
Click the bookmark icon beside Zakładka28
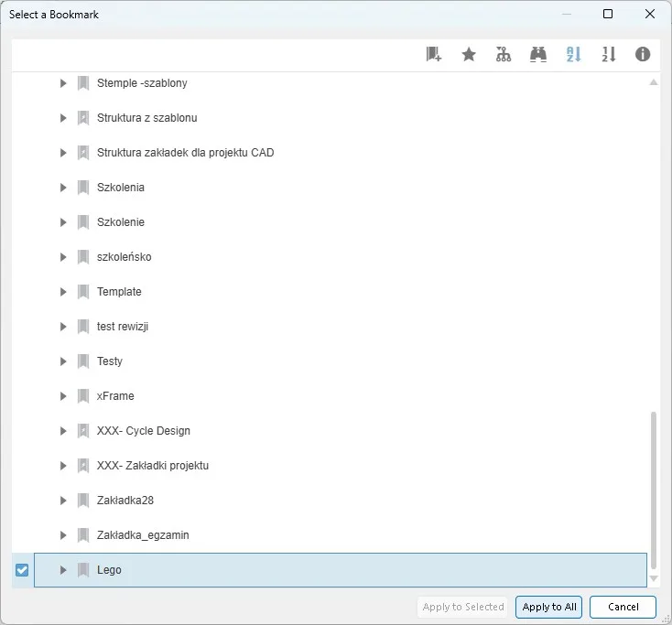pos(83,501)
